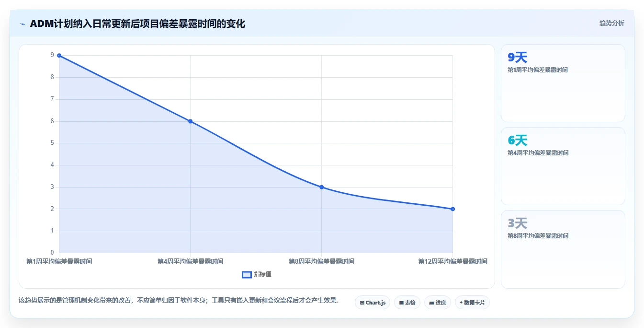
Task: Select the 数据卡片 tag
Action: click(x=472, y=303)
